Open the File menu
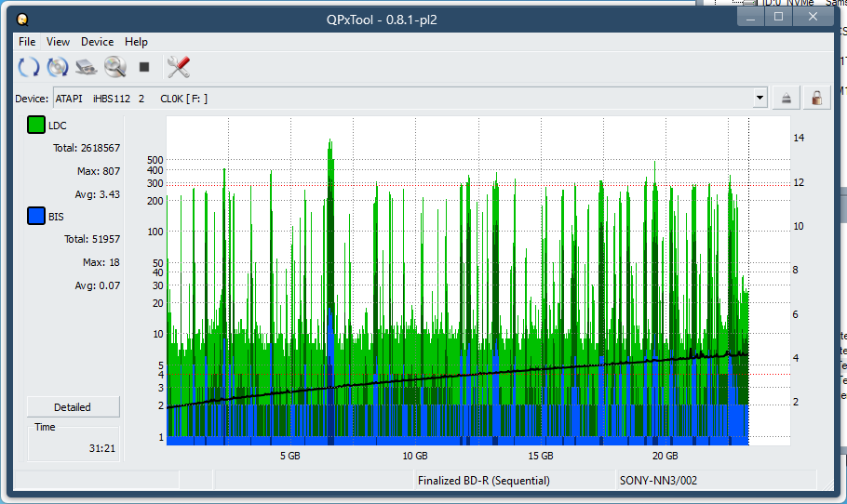The image size is (847, 504). click(27, 42)
